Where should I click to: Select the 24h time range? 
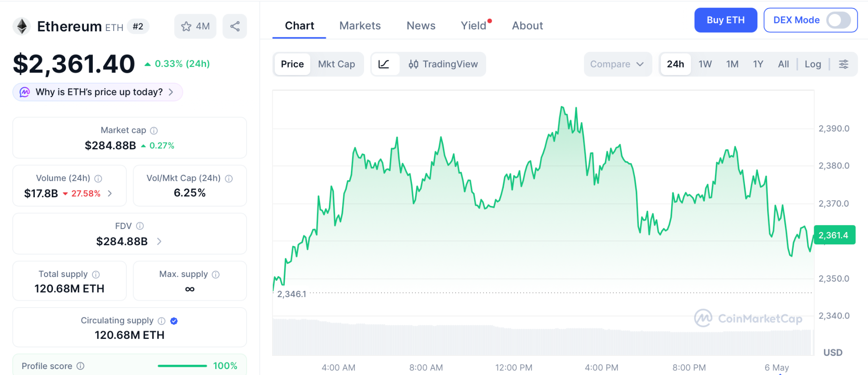[x=676, y=64]
